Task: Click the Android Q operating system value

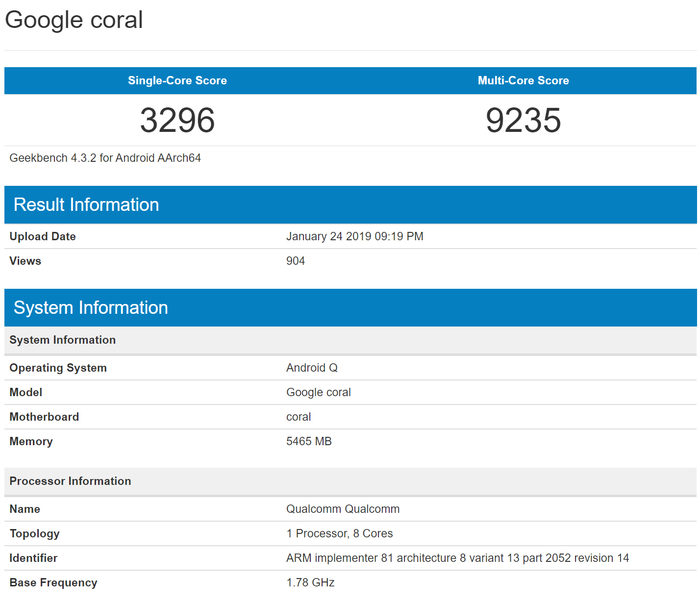Action: [x=312, y=368]
